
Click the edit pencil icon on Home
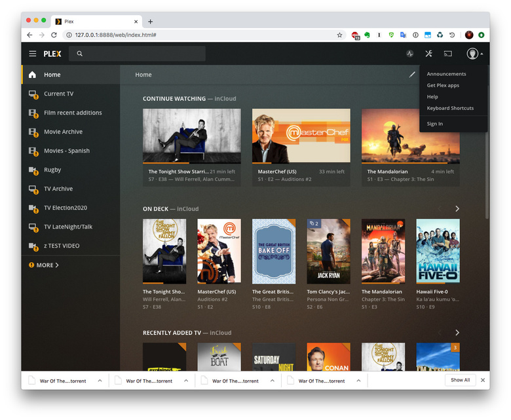[x=412, y=75]
